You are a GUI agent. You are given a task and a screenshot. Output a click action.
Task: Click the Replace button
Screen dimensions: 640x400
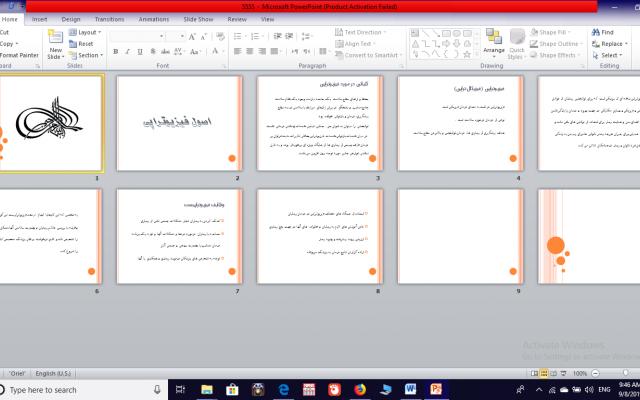tap(610, 44)
